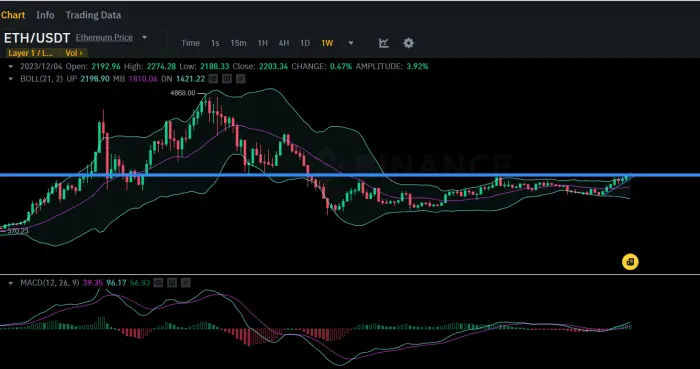
Task: Collapse the BOLL indicator row arrow
Action: 11,79
